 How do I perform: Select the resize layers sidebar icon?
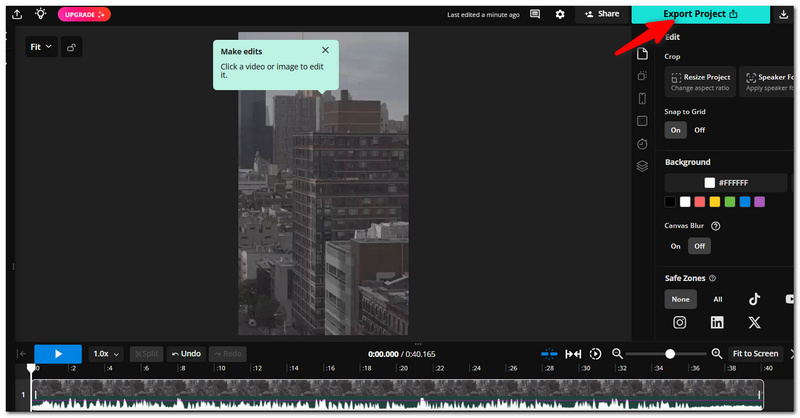(642, 76)
